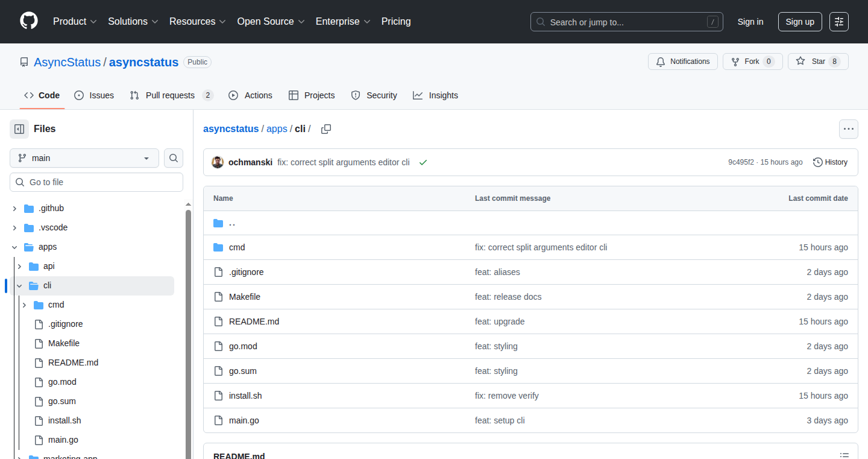Open commit hash 9c495f2

click(x=741, y=162)
